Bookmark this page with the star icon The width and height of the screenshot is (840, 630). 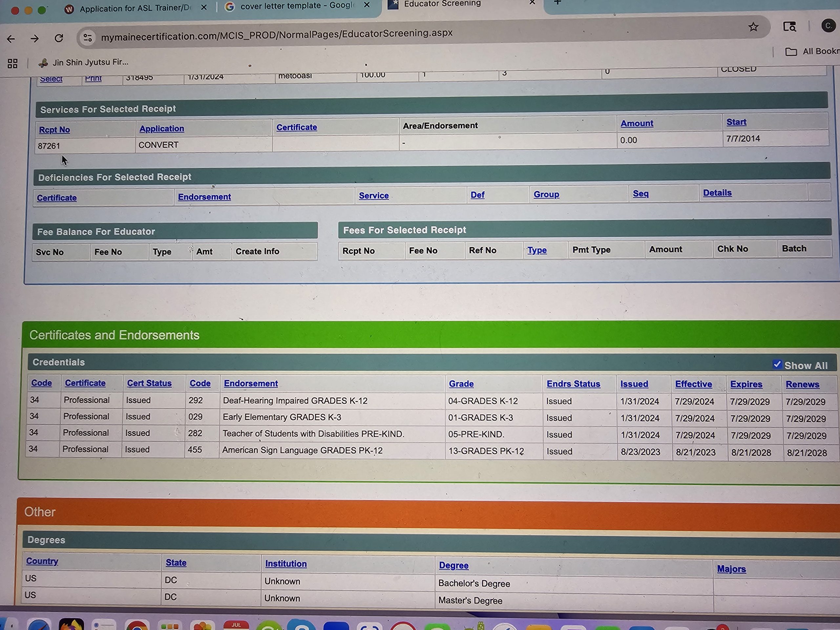[753, 27]
